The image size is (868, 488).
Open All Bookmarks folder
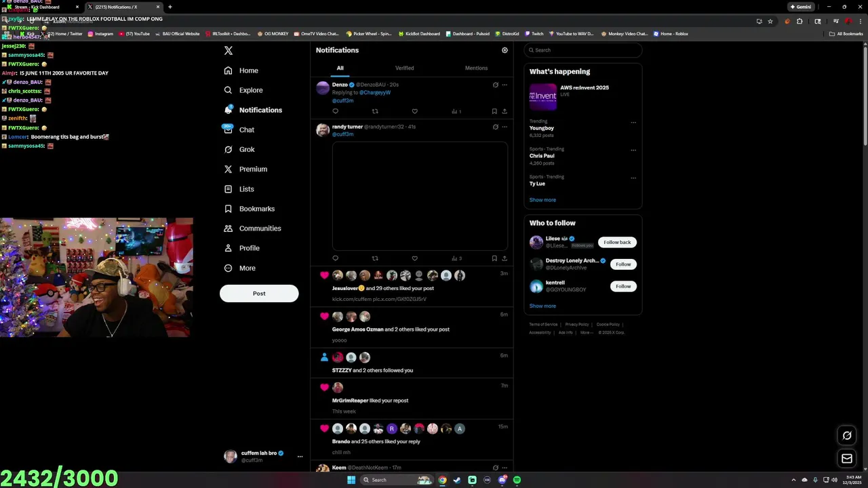pyautogui.click(x=846, y=34)
